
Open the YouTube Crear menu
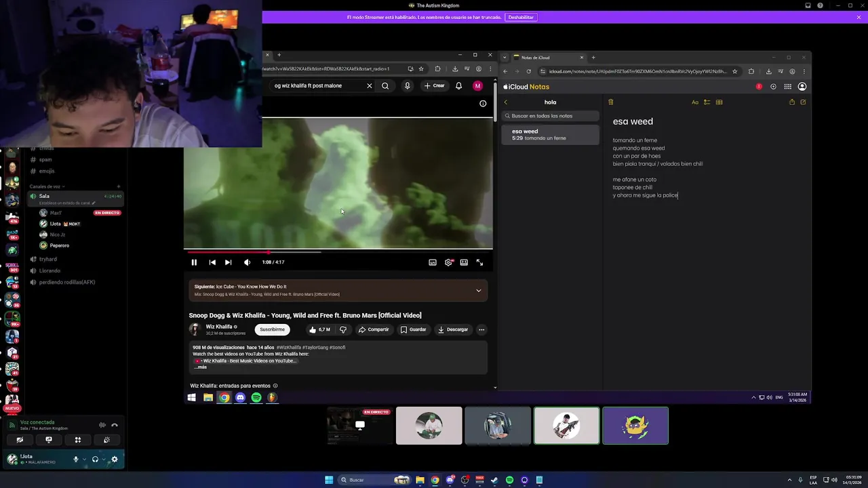pos(434,86)
